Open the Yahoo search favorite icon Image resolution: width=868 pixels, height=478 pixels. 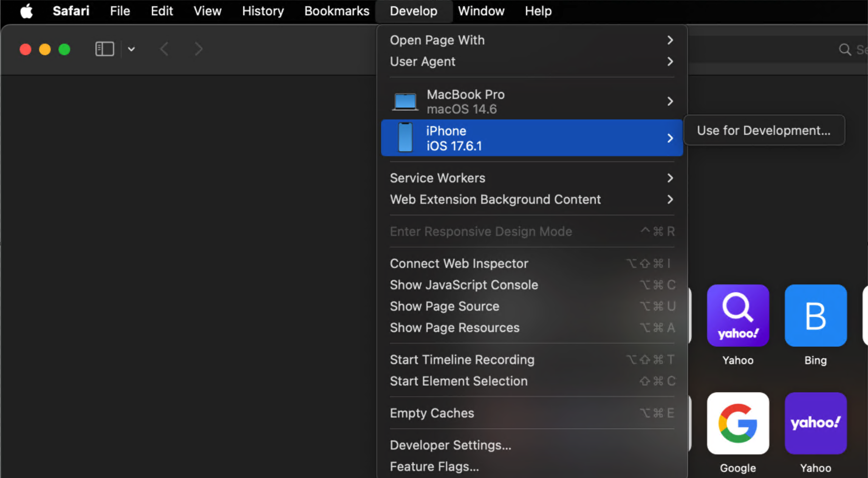tap(738, 315)
